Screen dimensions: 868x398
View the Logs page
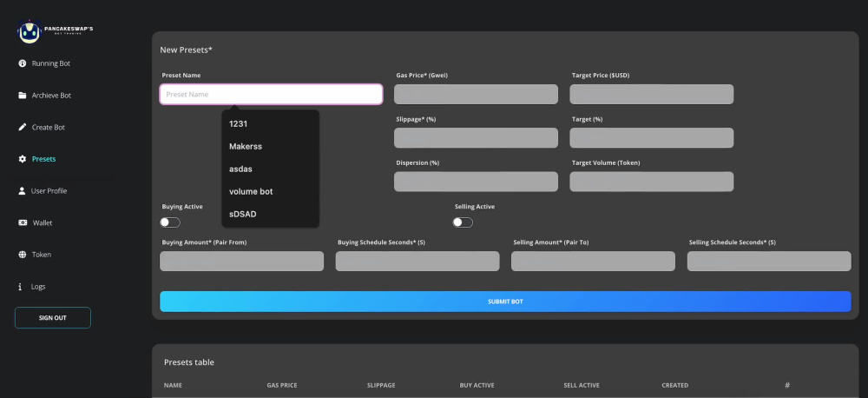pos(38,287)
